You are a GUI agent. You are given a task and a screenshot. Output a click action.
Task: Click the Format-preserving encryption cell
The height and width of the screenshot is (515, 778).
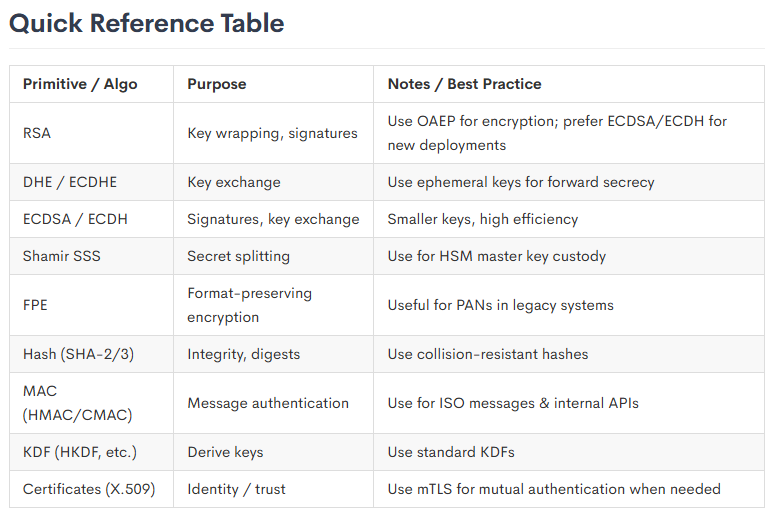click(x=250, y=305)
